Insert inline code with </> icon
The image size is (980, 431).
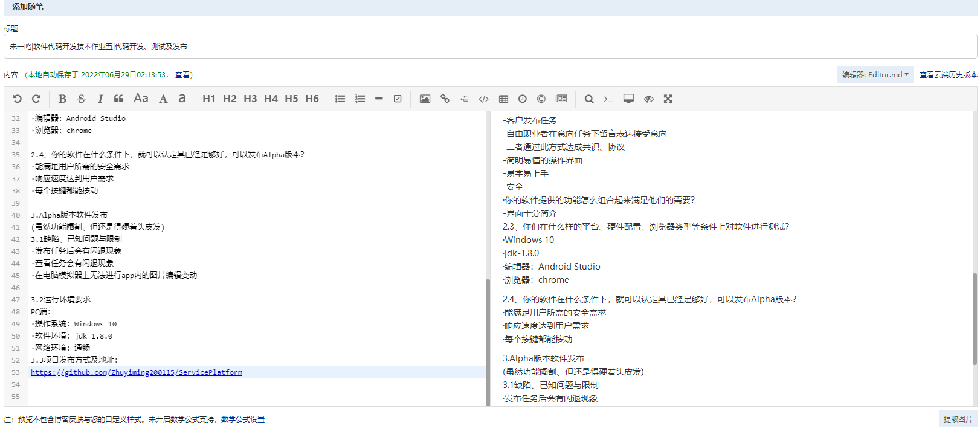pos(483,99)
